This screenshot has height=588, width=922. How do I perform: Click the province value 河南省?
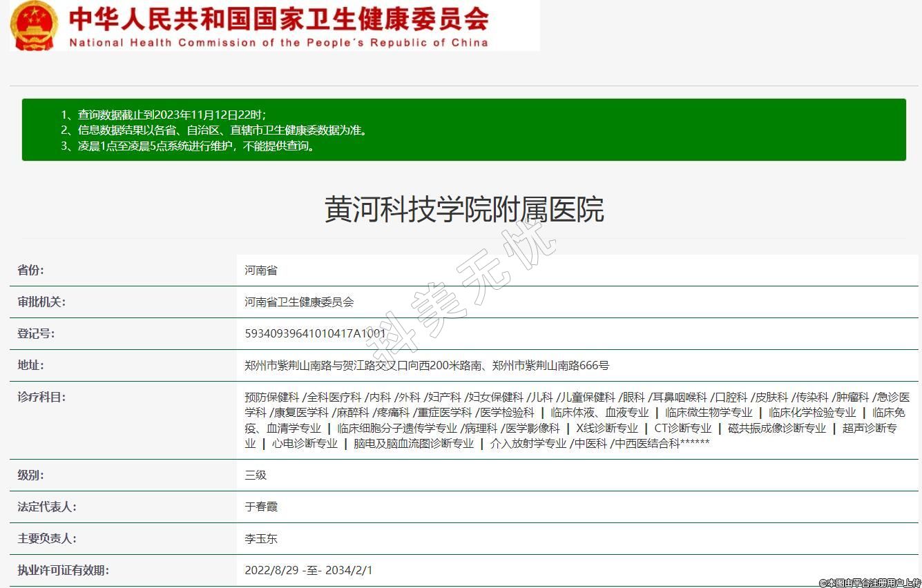[261, 270]
